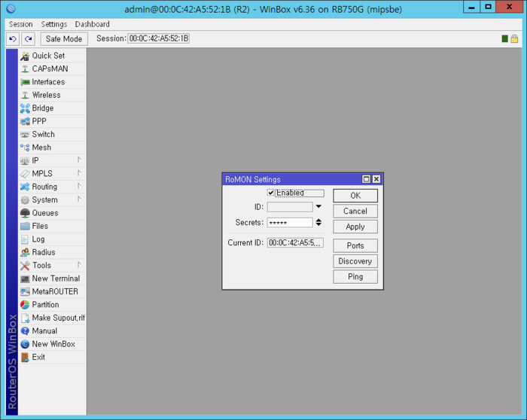Open the MetaROUTER menu entry
Image resolution: width=527 pixels, height=420 pixels.
(52, 291)
